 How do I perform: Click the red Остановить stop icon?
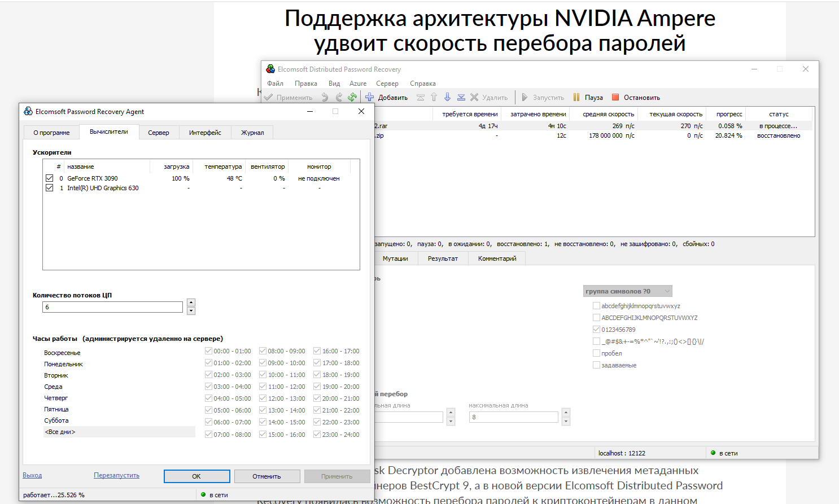tap(615, 97)
